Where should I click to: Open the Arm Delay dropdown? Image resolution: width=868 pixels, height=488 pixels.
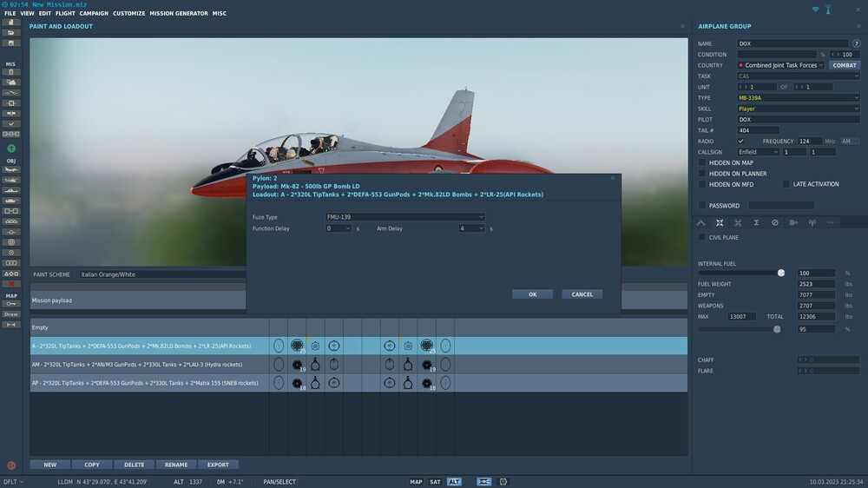click(471, 228)
